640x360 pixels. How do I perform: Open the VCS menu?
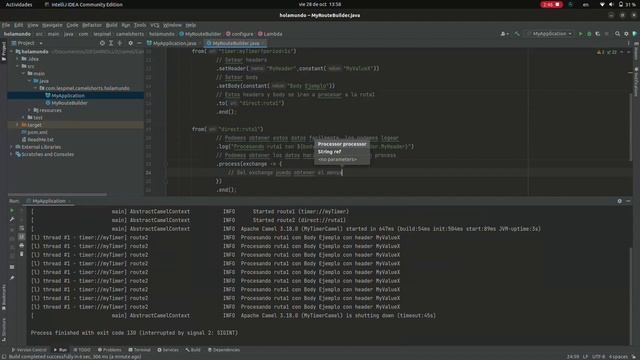pyautogui.click(x=155, y=25)
